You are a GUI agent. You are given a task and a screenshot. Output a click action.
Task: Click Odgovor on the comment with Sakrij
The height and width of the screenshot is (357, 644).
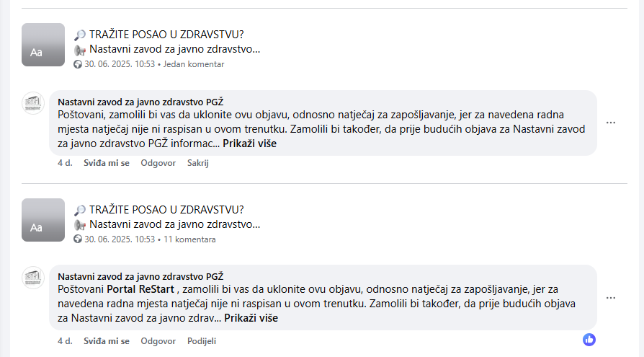[158, 163]
